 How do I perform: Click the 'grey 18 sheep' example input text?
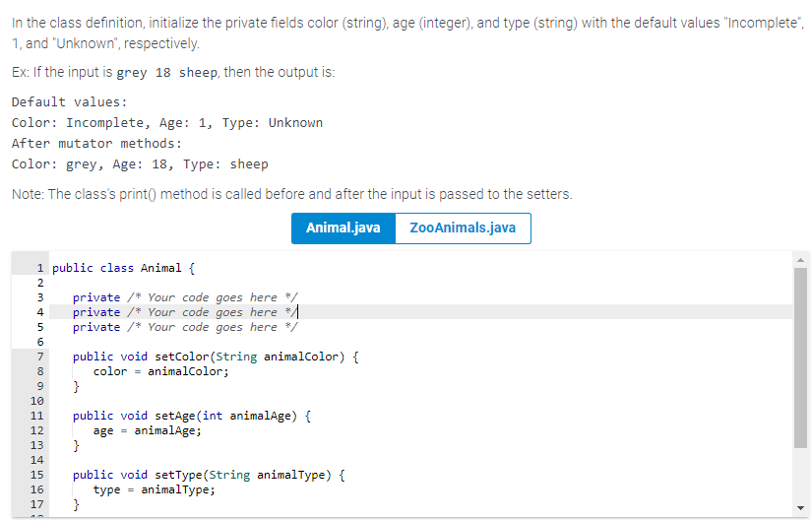pyautogui.click(x=166, y=73)
